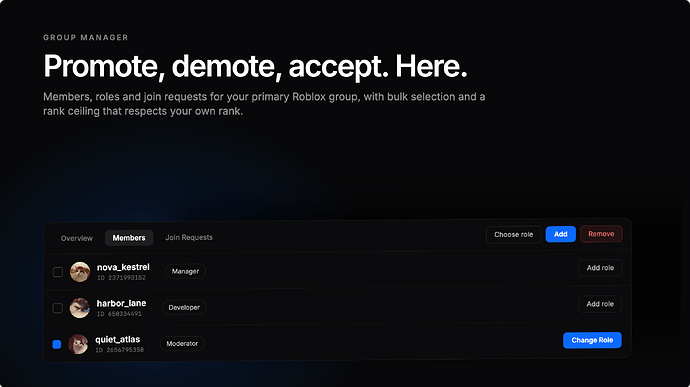Uncheck the quiet_atlas checkbox
Screen dimensions: 690x387
pos(57,344)
